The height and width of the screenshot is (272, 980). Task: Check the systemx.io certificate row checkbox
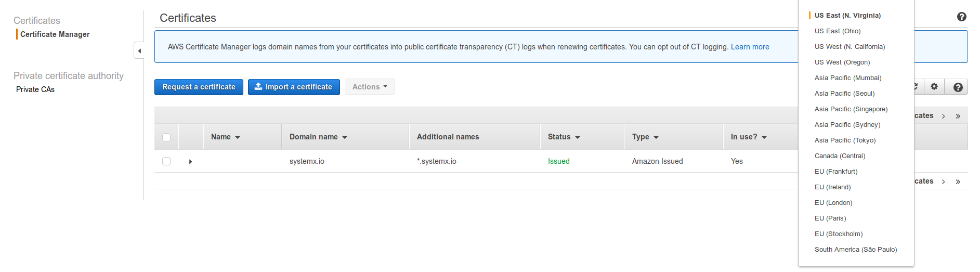coord(166,161)
